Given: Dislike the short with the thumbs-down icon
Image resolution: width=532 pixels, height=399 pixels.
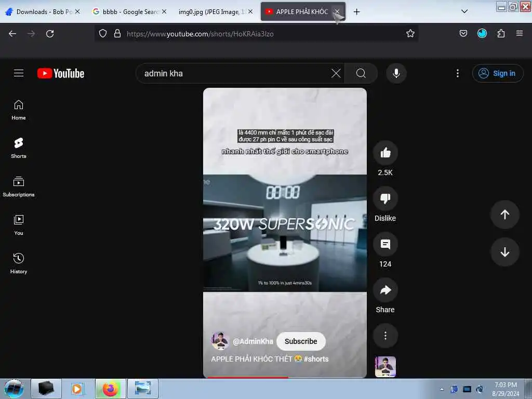Looking at the screenshot, I should 385,198.
